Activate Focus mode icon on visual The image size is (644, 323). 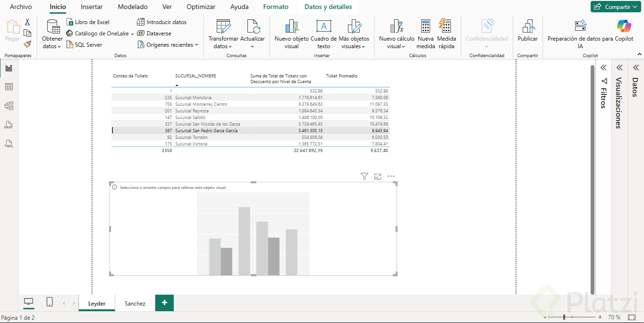coord(377,176)
